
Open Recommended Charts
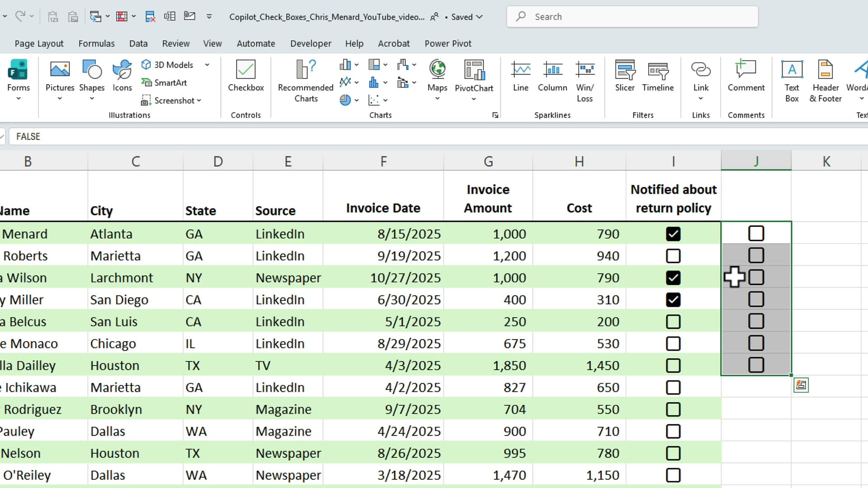coord(306,81)
